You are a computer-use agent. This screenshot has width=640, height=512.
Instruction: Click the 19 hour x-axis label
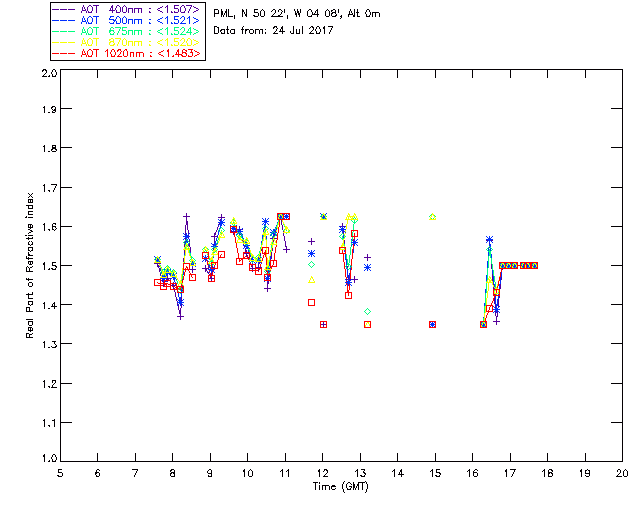pyautogui.click(x=585, y=473)
